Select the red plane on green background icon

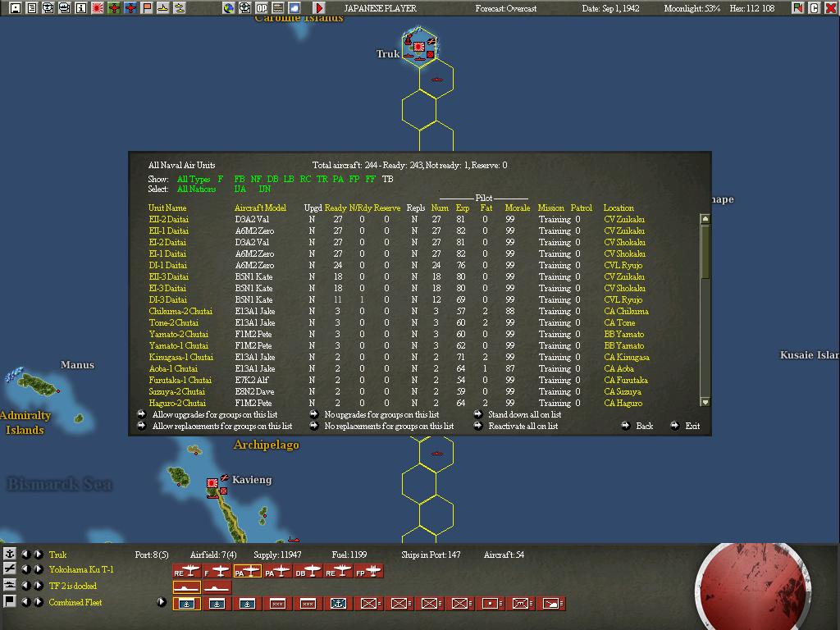click(x=114, y=7)
